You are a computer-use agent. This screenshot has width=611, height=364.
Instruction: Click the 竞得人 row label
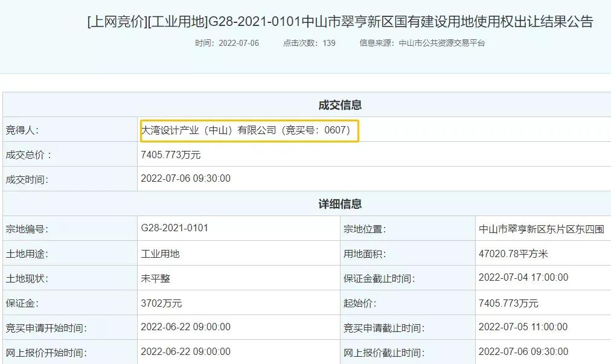pyautogui.click(x=24, y=129)
